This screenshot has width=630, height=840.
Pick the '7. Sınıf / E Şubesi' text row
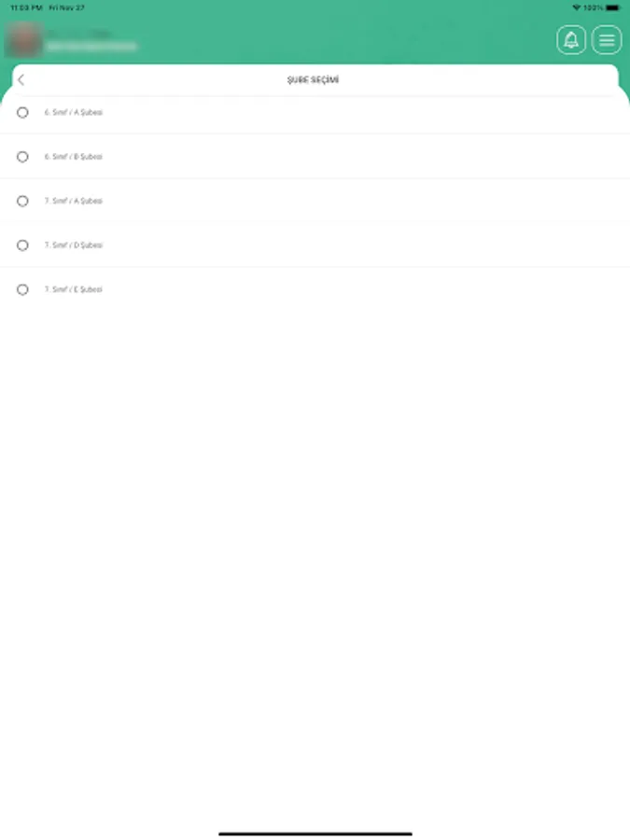click(x=74, y=289)
